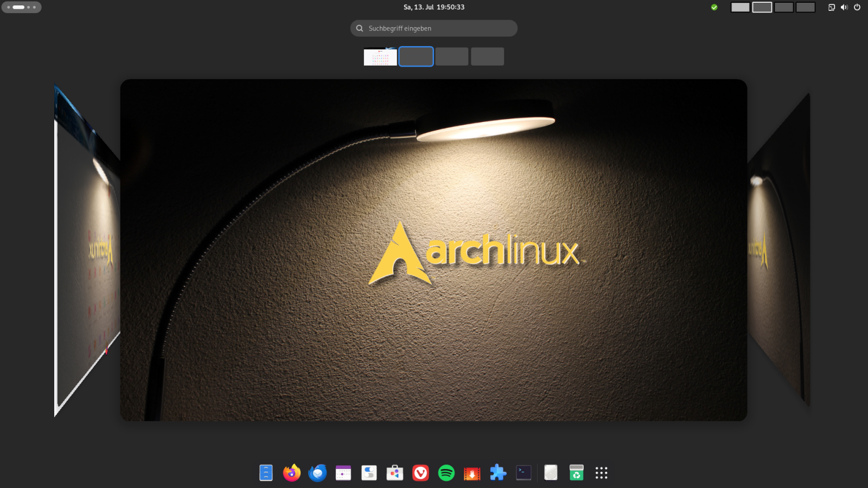Open system menu via power icon
868x488 pixels.
[857, 7]
